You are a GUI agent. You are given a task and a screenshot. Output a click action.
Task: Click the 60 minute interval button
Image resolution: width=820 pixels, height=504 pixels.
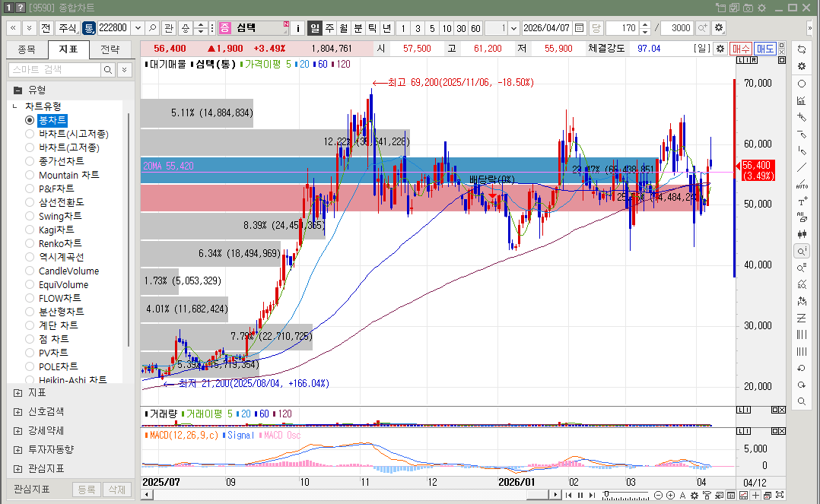pyautogui.click(x=475, y=27)
